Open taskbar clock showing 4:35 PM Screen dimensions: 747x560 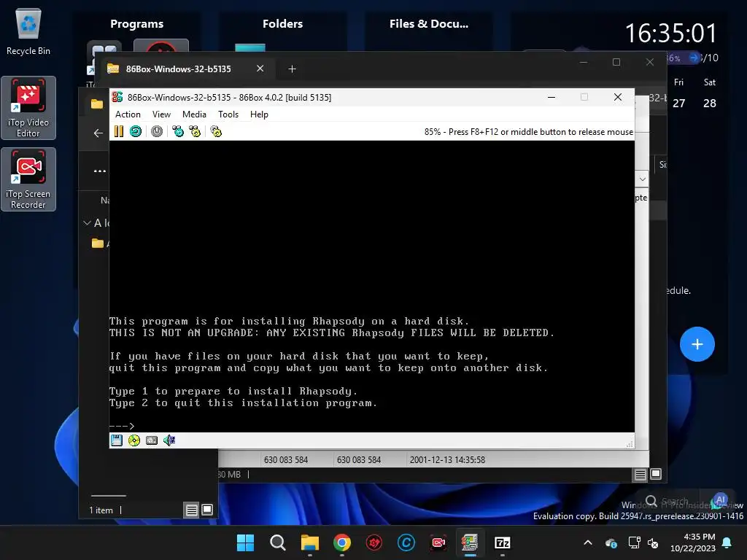pyautogui.click(x=693, y=542)
